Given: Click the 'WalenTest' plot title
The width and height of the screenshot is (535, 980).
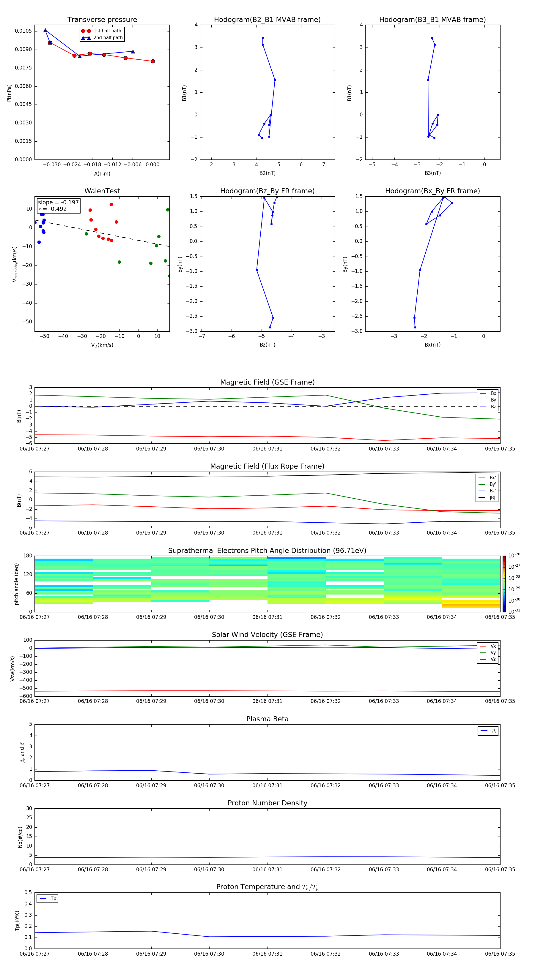Looking at the screenshot, I should point(102,191).
